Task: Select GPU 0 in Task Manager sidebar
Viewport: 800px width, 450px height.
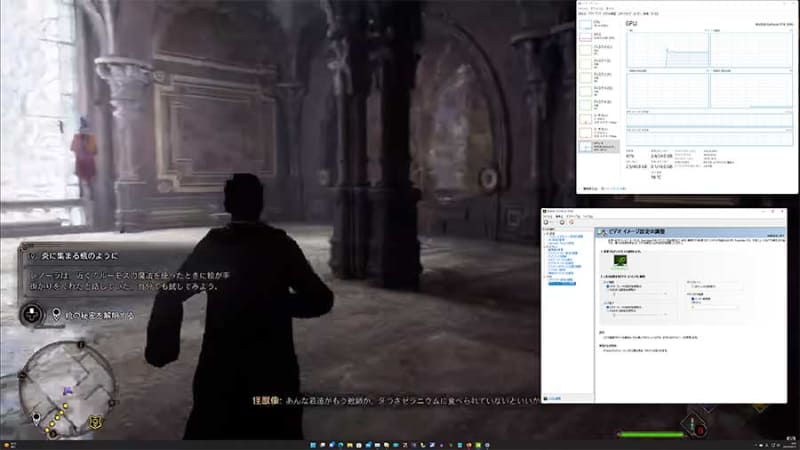Action: pyautogui.click(x=598, y=146)
